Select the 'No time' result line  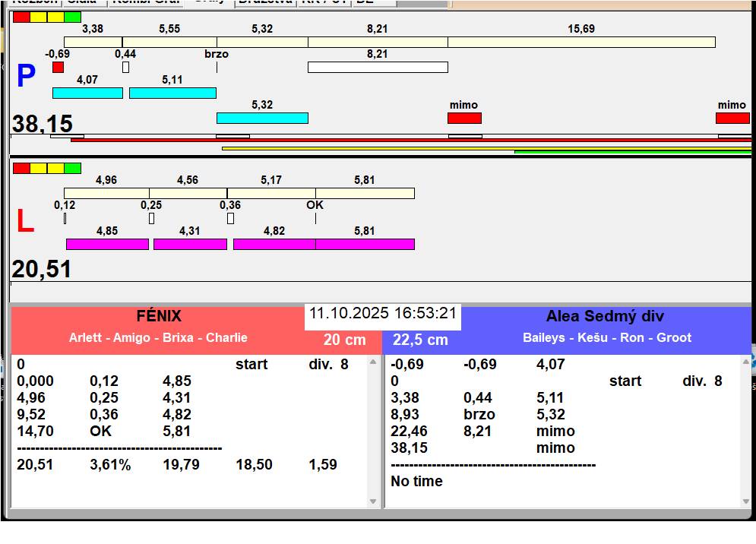click(416, 481)
